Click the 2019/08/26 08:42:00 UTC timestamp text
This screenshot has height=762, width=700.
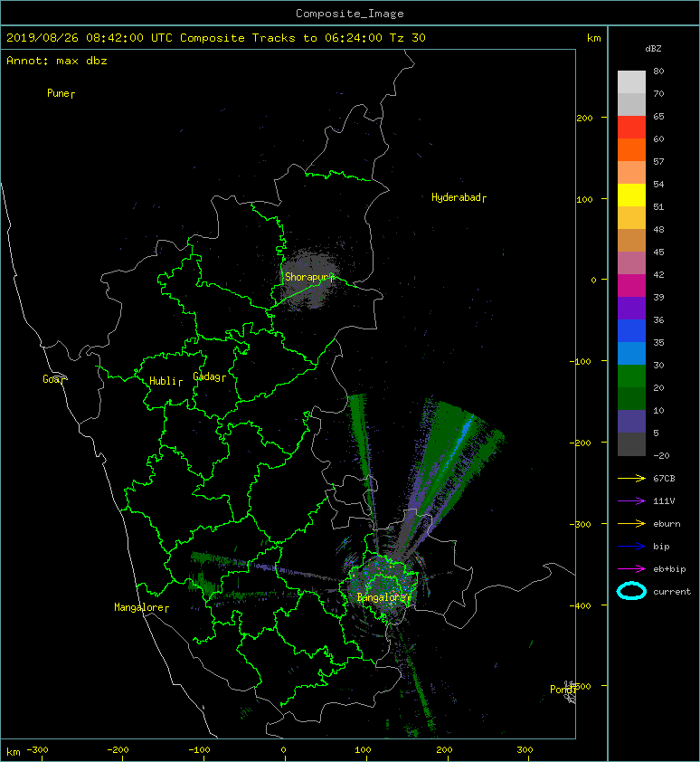89,38
